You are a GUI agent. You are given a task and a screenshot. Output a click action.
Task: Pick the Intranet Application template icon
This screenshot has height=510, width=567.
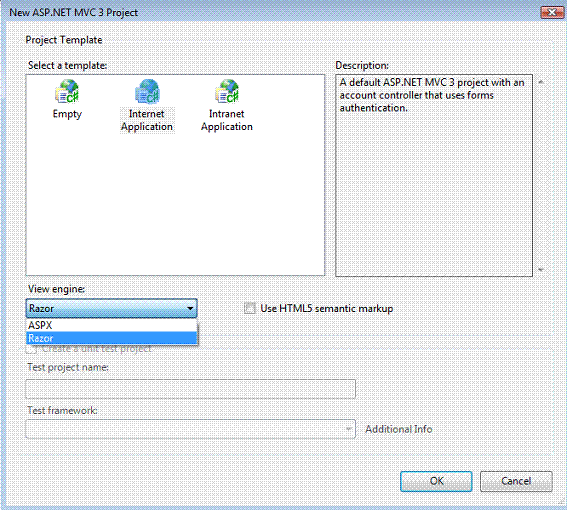pyautogui.click(x=227, y=91)
